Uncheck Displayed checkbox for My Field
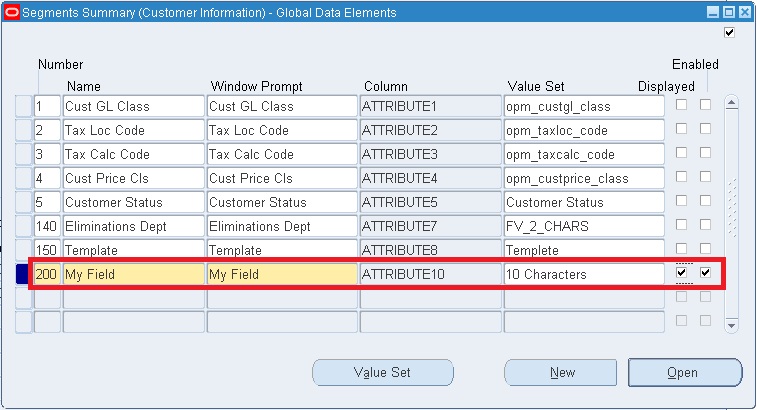 pyautogui.click(x=681, y=272)
